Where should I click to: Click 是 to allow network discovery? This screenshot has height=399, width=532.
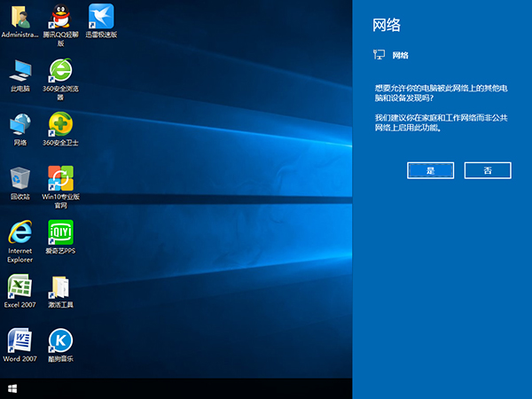point(431,170)
